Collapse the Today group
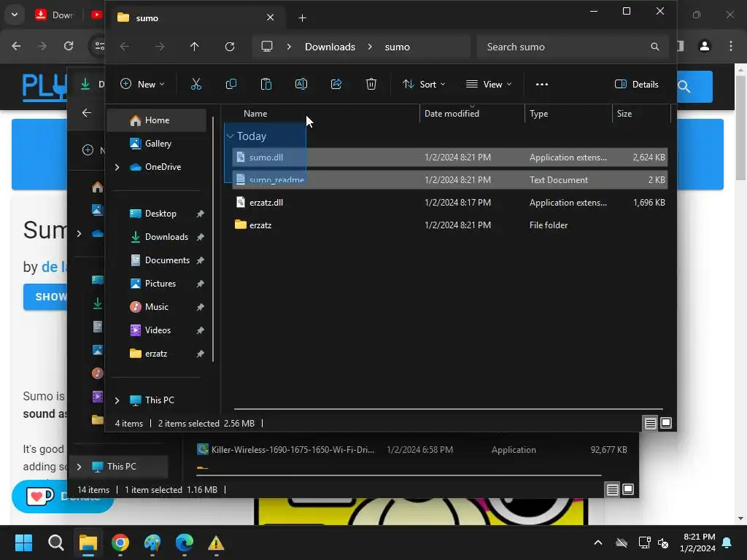 pos(230,136)
